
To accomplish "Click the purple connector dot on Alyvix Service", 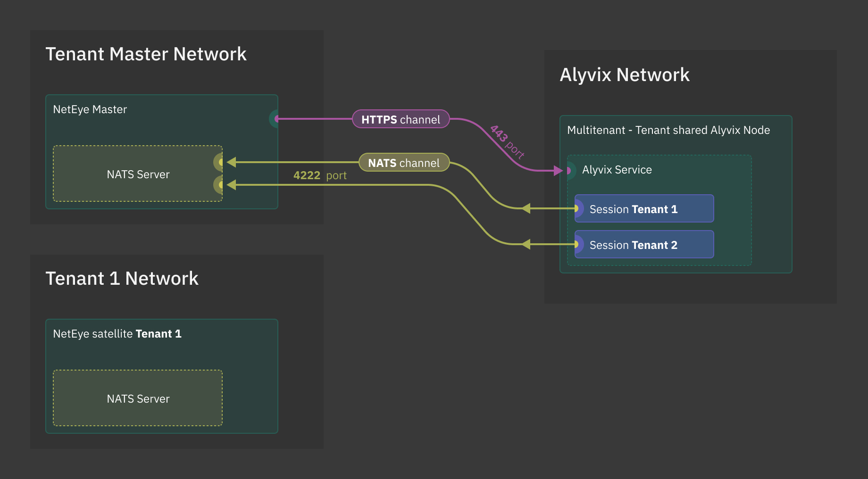I will coord(568,171).
